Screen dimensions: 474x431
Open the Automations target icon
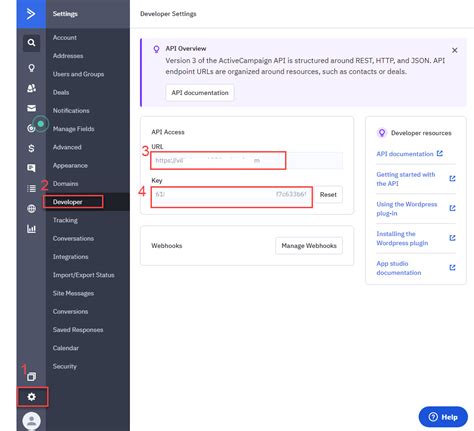[31, 128]
